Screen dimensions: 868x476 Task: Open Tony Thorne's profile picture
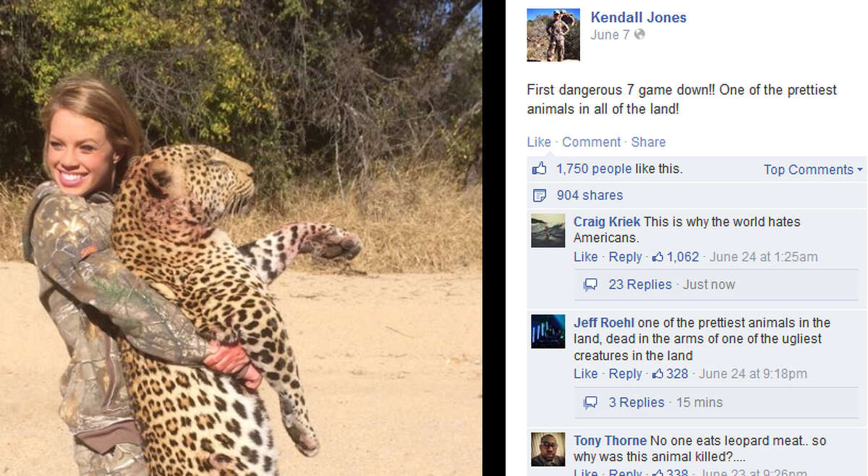[x=548, y=449]
